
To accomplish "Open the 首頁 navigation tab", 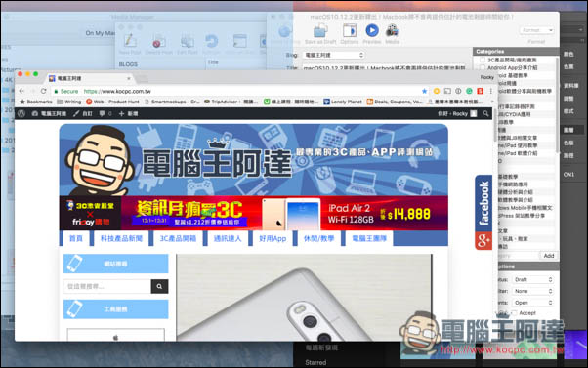I will click(76, 238).
